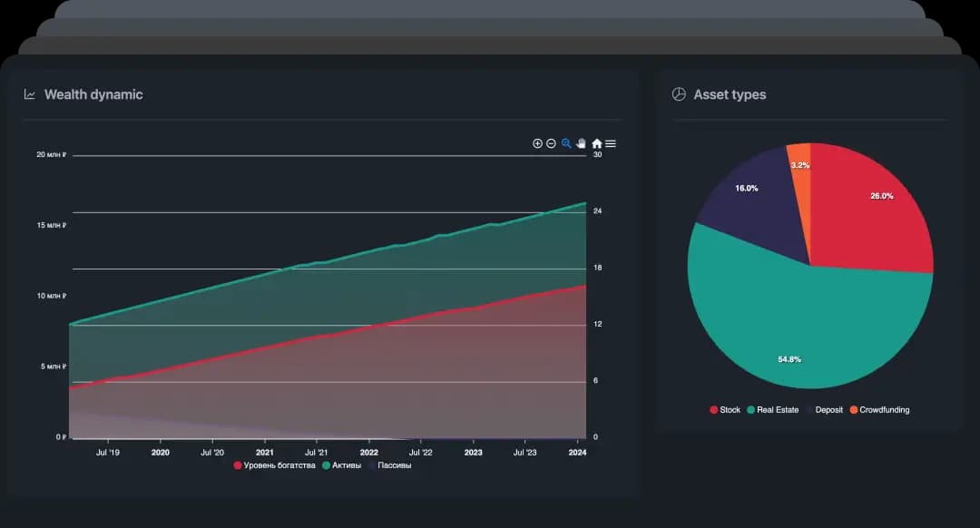The image size is (980, 528).
Task: Click the Asset types pie icon
Action: [x=679, y=94]
